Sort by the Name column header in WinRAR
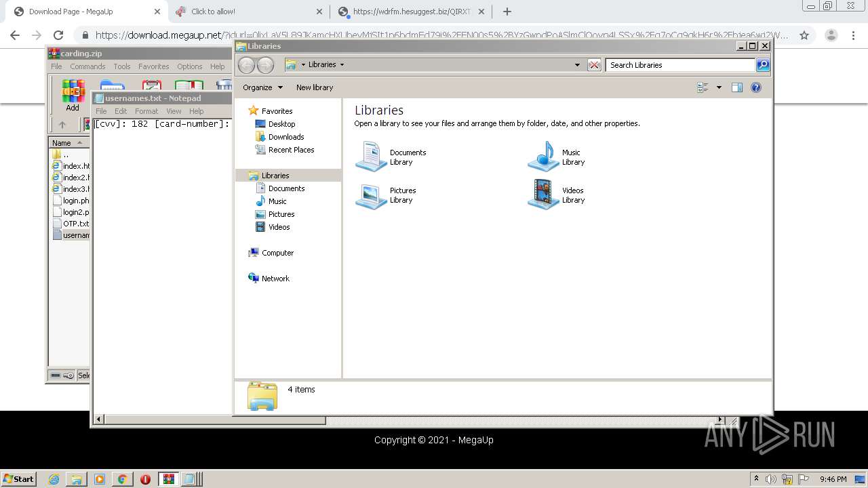 tap(68, 143)
